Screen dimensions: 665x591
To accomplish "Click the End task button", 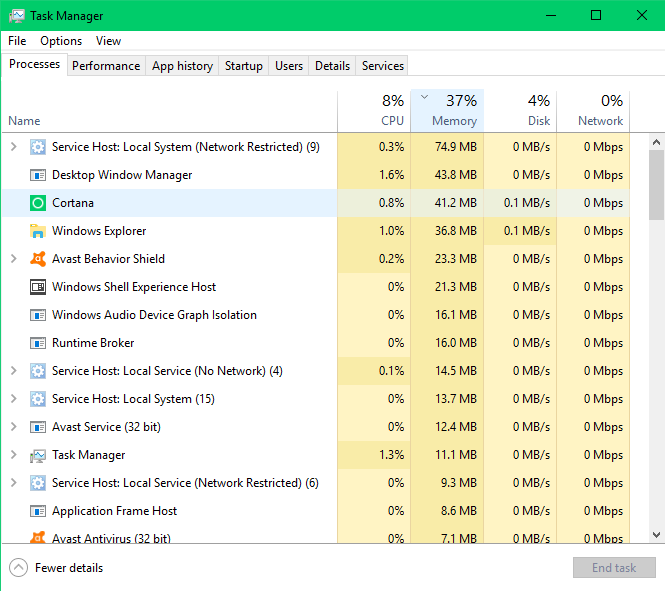I will (x=614, y=568).
